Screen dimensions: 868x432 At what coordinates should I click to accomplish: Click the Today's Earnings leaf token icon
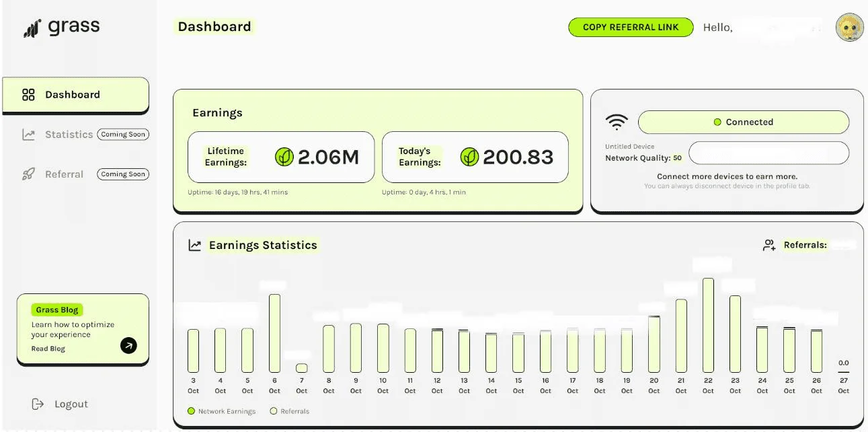pos(469,157)
